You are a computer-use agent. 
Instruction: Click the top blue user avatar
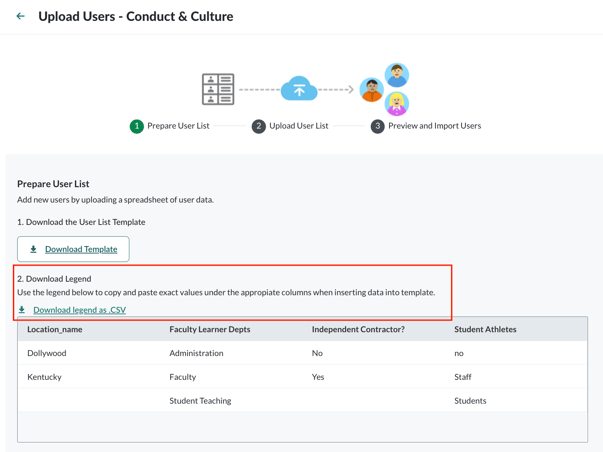click(397, 74)
